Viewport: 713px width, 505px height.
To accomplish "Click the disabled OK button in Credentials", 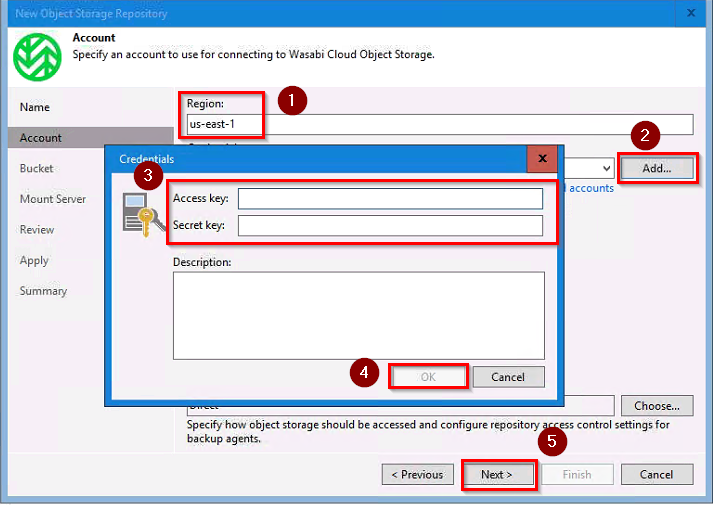I will click(428, 377).
